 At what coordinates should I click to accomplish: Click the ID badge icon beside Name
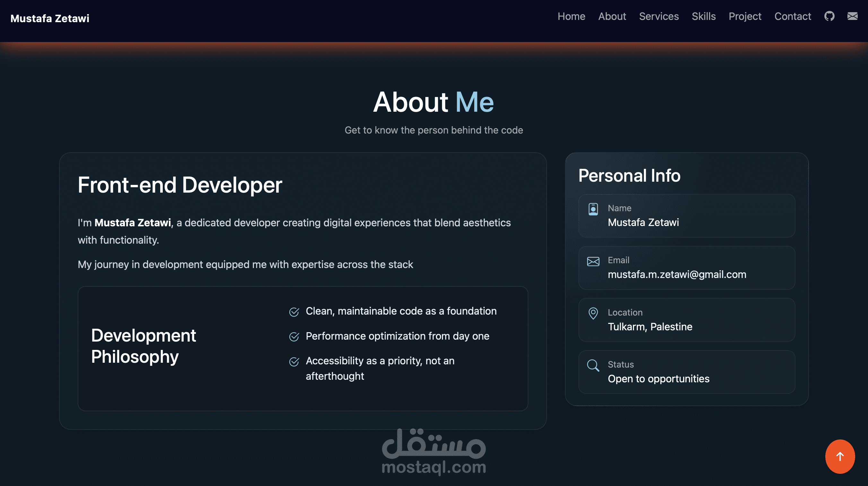[x=593, y=209]
